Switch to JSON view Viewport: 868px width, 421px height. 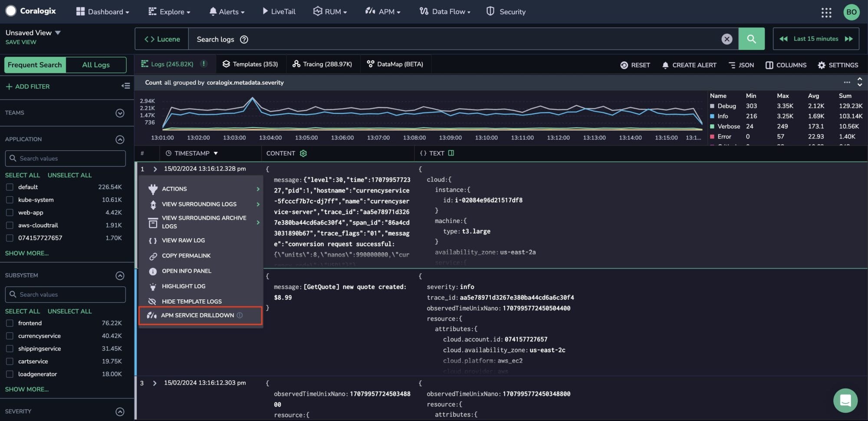(x=741, y=65)
